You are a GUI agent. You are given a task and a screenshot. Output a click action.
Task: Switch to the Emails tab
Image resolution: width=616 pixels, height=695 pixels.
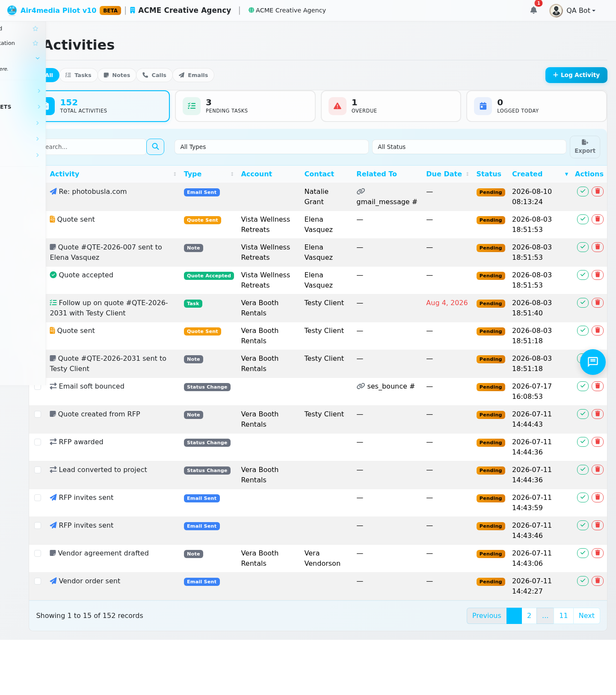click(x=193, y=75)
